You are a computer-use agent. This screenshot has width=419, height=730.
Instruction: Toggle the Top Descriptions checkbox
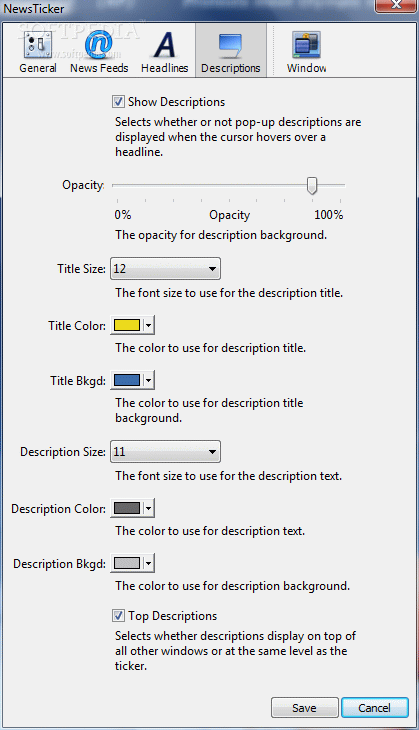(x=118, y=615)
